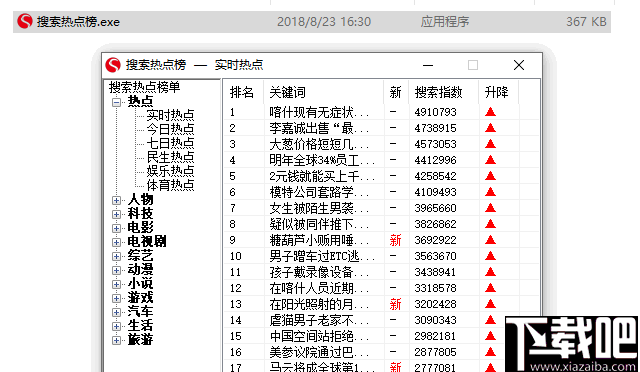
Task: Select keyword 男子蹭车过ETC逃...
Action: tap(322, 256)
